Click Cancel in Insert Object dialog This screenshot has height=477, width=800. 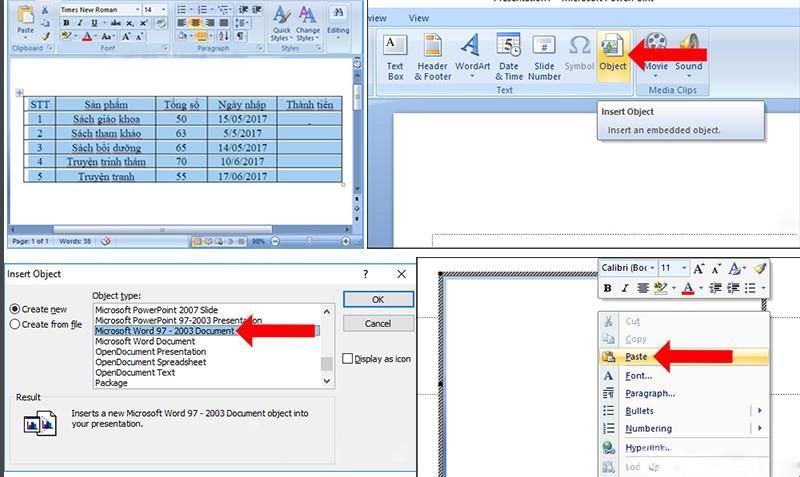tap(376, 324)
